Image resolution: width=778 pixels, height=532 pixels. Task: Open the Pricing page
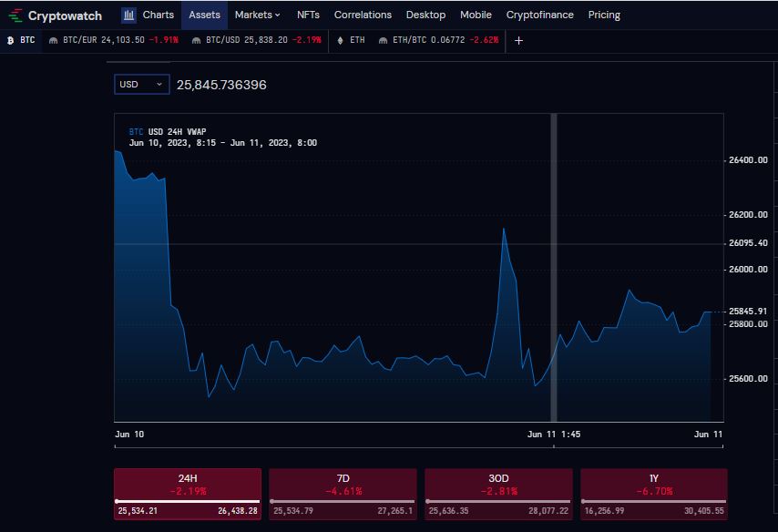(x=604, y=15)
